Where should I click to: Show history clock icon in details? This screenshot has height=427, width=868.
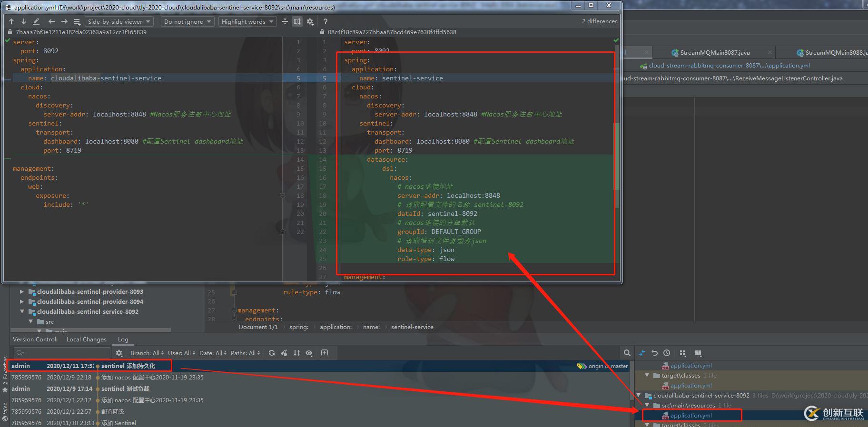[667, 353]
